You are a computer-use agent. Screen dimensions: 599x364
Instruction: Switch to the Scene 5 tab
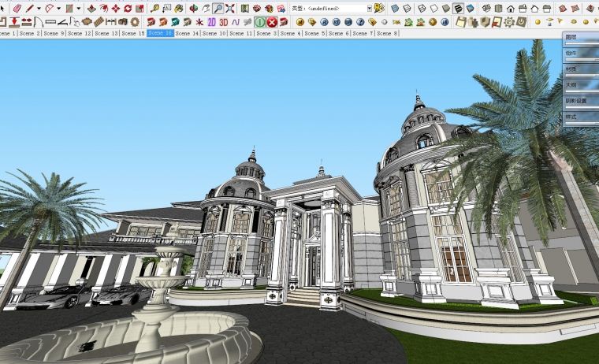coord(314,34)
